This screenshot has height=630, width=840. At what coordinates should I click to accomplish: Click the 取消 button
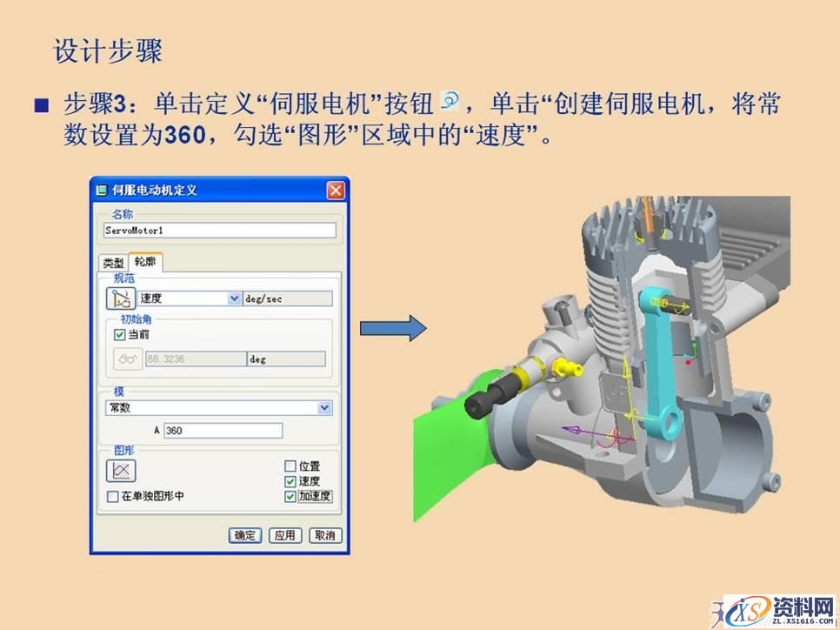325,535
